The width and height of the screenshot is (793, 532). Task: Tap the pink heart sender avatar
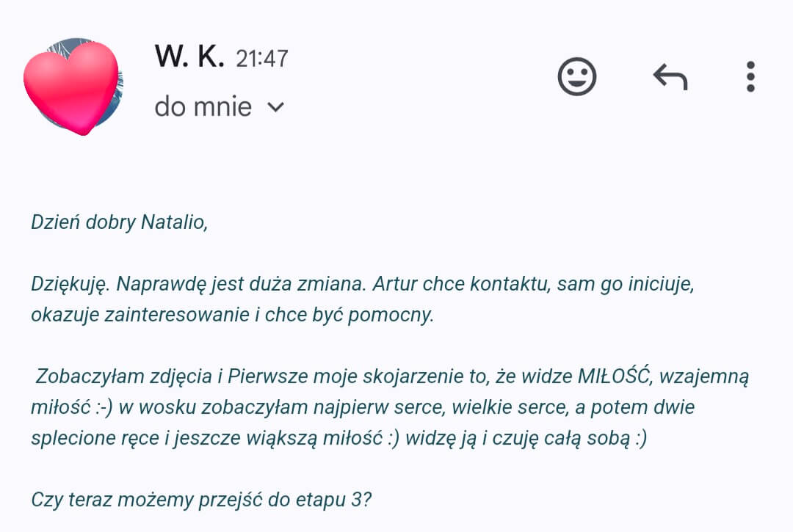click(73, 87)
